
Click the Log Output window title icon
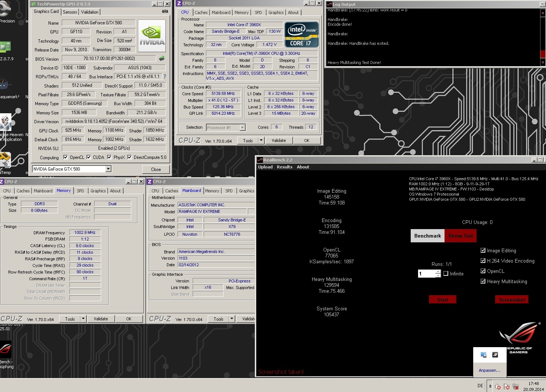coord(329,4)
